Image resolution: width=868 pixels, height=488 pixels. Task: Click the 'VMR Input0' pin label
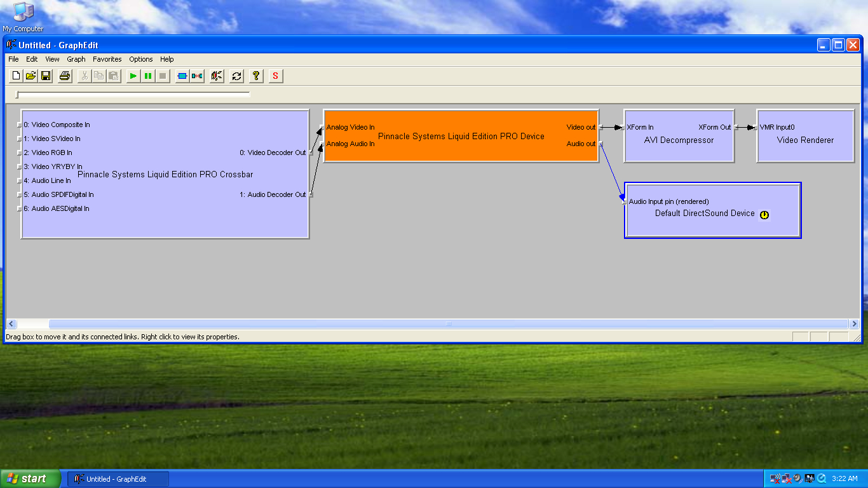click(777, 127)
